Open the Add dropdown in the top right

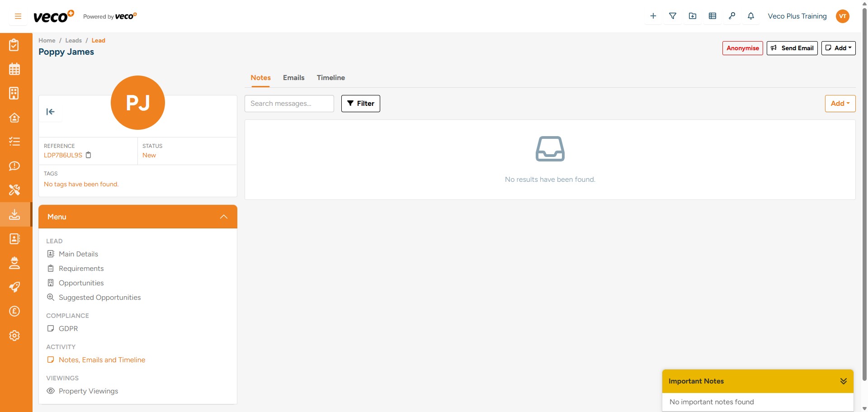coord(838,48)
